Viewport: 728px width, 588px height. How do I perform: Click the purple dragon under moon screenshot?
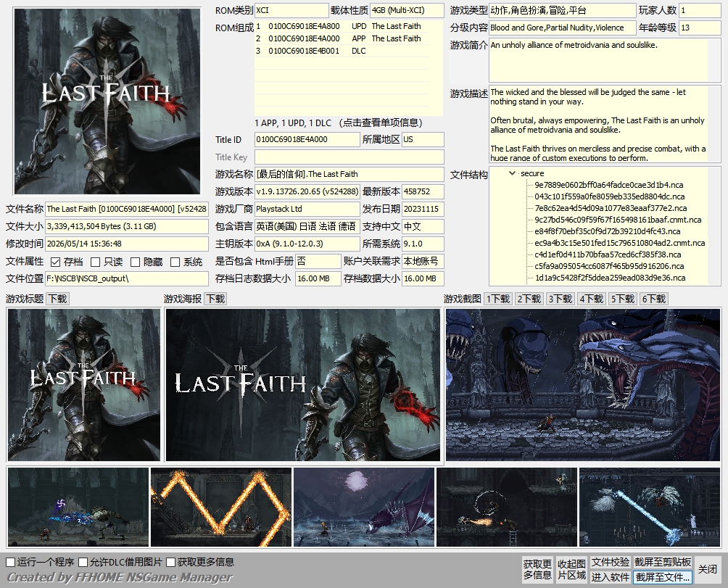coord(364,508)
